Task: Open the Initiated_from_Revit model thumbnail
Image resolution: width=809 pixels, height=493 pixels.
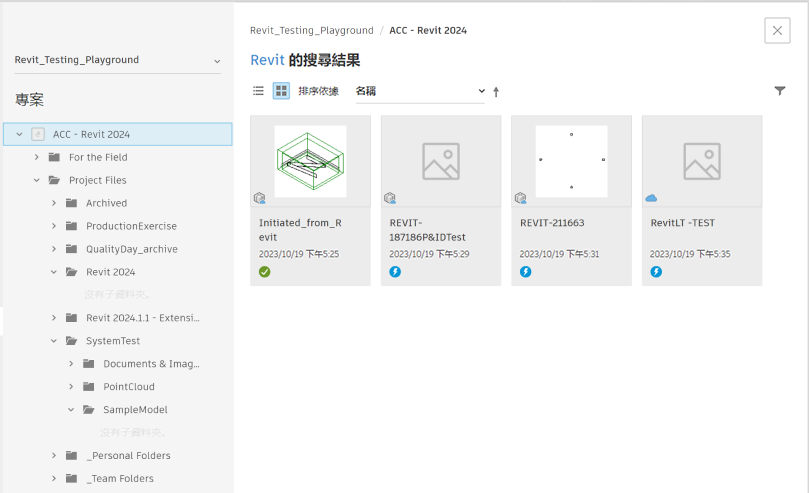Action: (310, 161)
